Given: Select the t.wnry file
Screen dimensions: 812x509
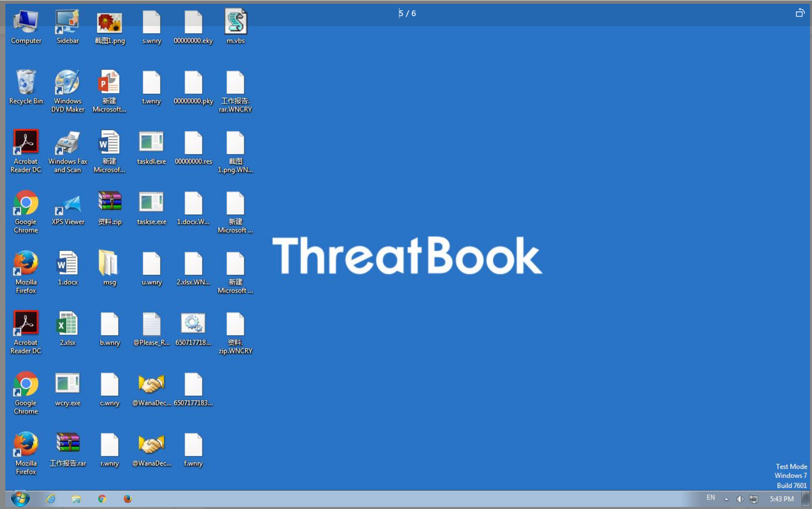Looking at the screenshot, I should coord(151,87).
